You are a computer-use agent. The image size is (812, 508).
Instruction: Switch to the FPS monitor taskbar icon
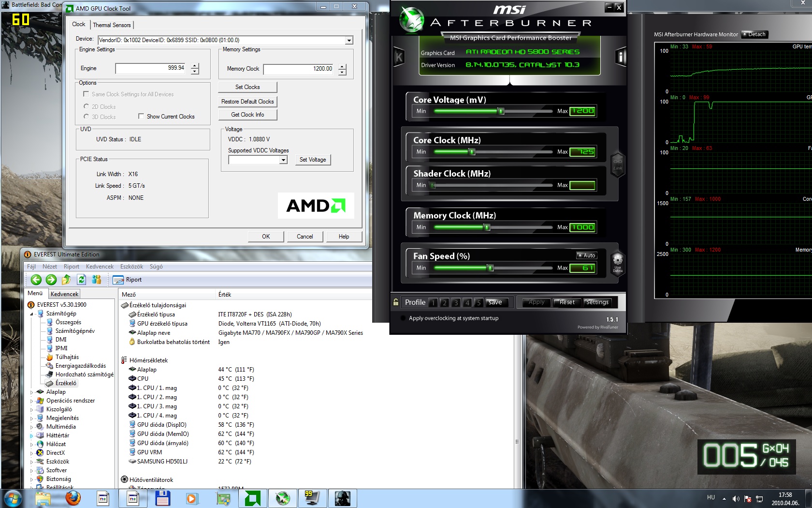[312, 498]
